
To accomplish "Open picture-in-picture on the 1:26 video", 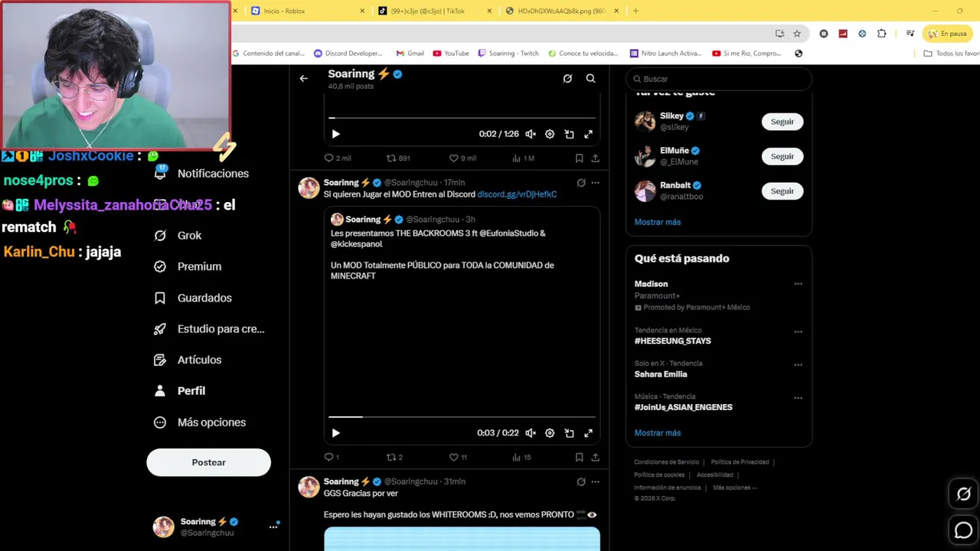I will [569, 134].
